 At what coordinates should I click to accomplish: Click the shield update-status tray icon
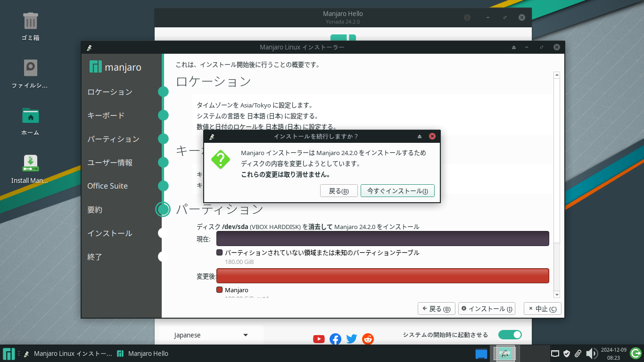tap(567, 354)
